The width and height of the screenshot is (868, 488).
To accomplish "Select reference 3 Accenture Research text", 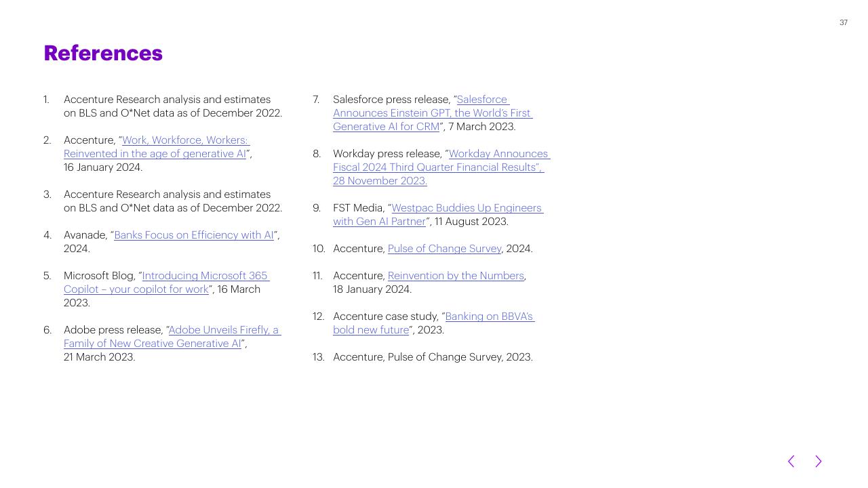I will point(173,201).
